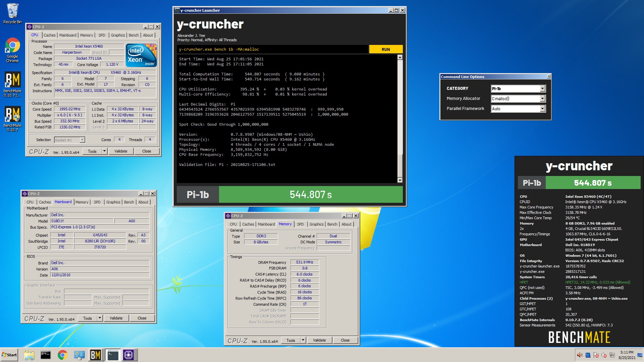Open the Socket #1 selection dropdown
Image resolution: width=644 pixels, height=362 pixels.
[82, 140]
